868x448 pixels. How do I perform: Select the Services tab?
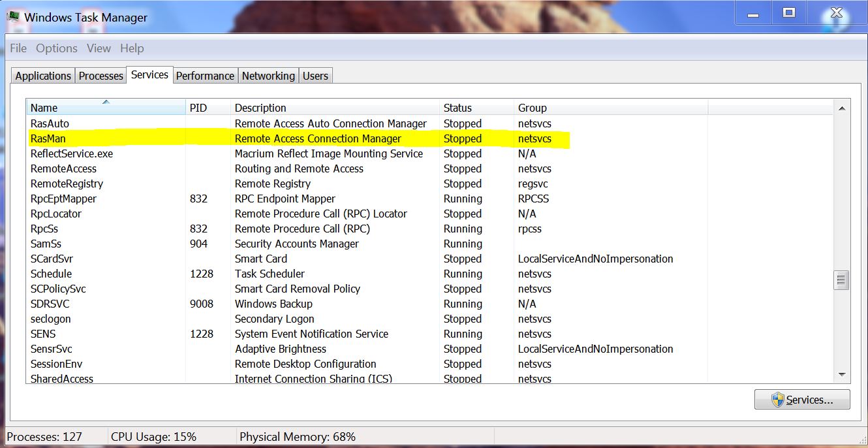149,74
